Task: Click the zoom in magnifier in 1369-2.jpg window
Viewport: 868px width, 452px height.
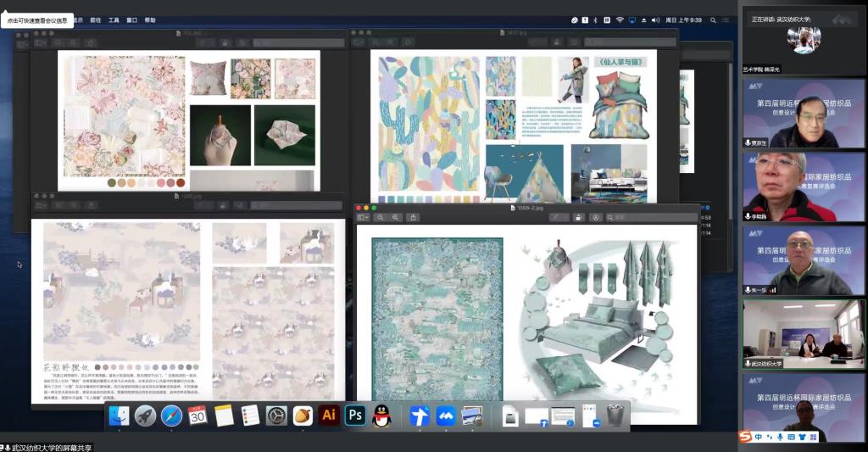Action: pyautogui.click(x=395, y=217)
